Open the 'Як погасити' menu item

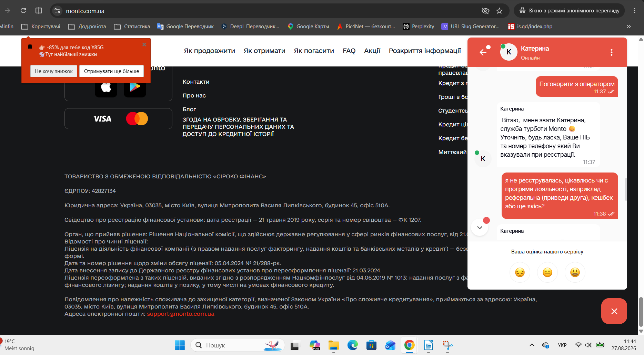(x=314, y=51)
